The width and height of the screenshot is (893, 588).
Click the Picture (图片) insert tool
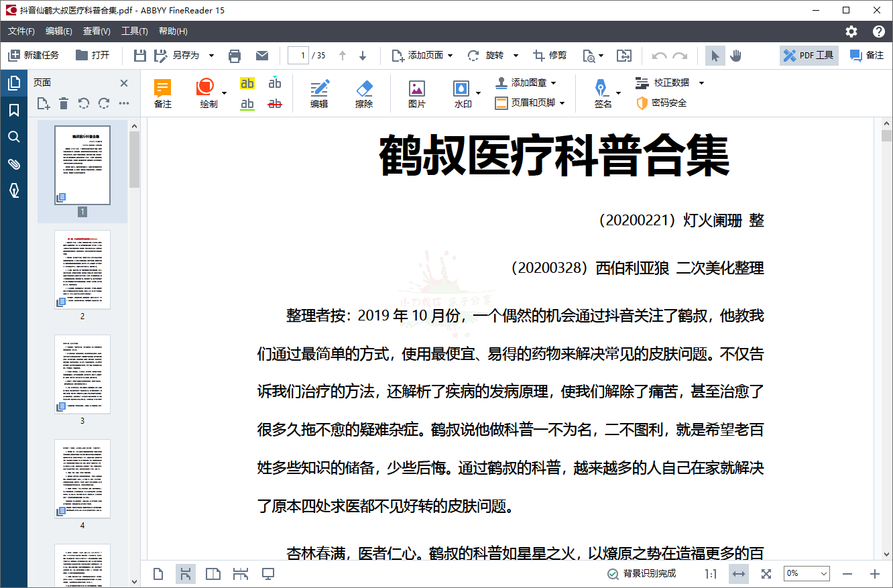(x=417, y=94)
